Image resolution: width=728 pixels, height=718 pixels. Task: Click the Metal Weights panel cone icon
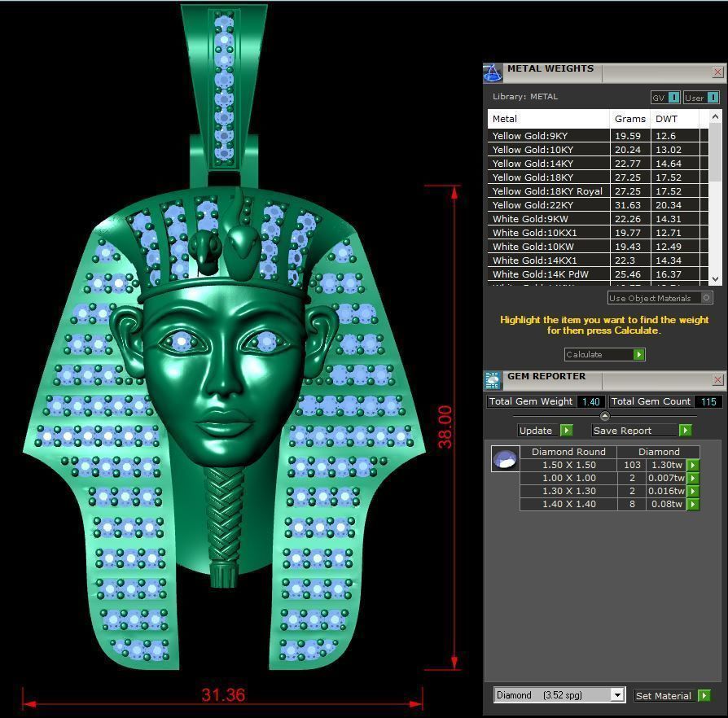493,73
